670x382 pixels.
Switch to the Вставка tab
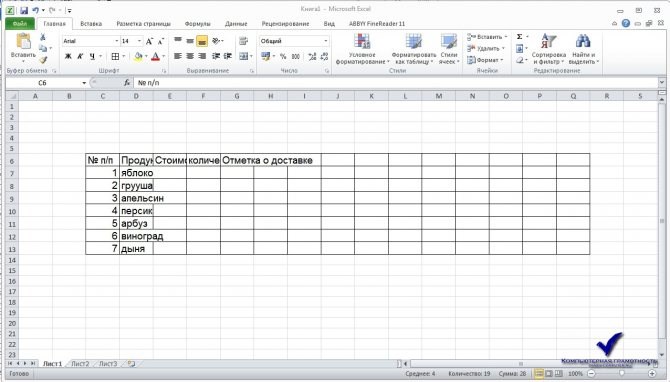pyautogui.click(x=91, y=24)
